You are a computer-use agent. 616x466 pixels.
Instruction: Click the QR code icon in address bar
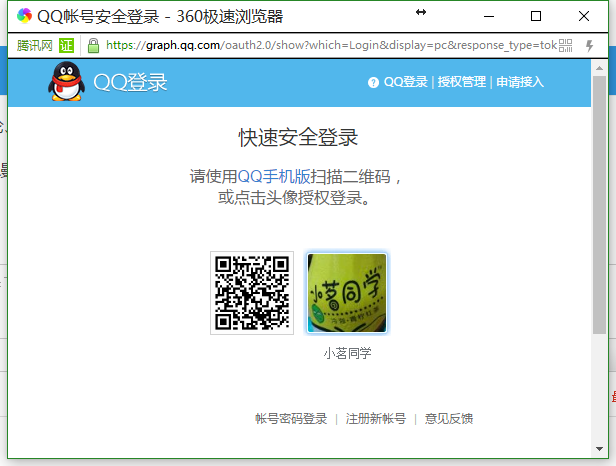click(565, 46)
